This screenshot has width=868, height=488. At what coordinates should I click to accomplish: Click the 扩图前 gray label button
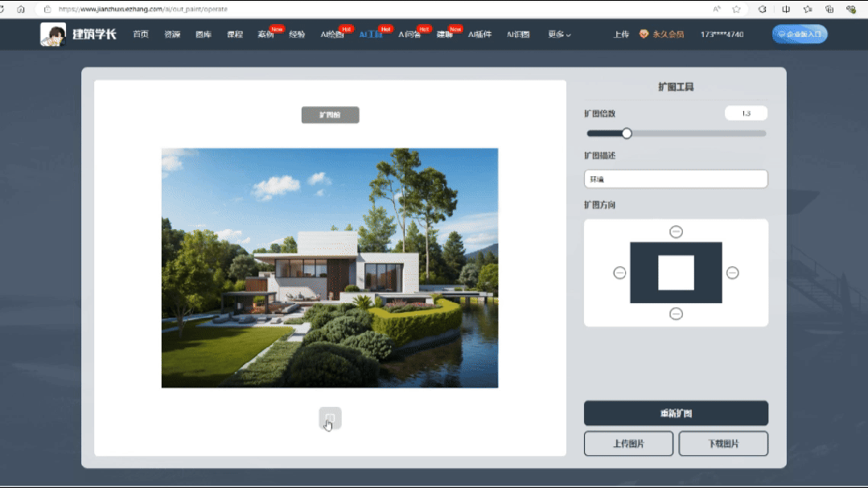point(330,115)
